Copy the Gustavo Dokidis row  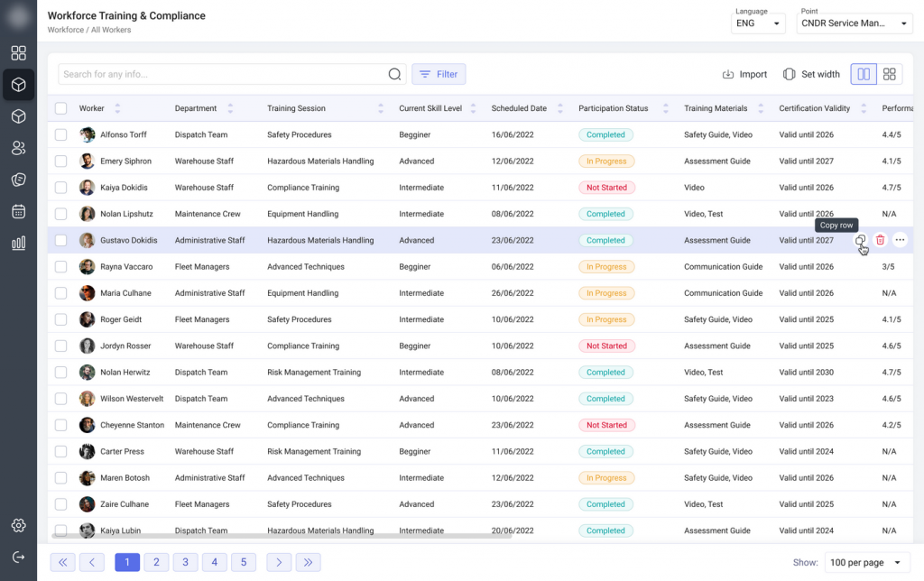pos(858,240)
